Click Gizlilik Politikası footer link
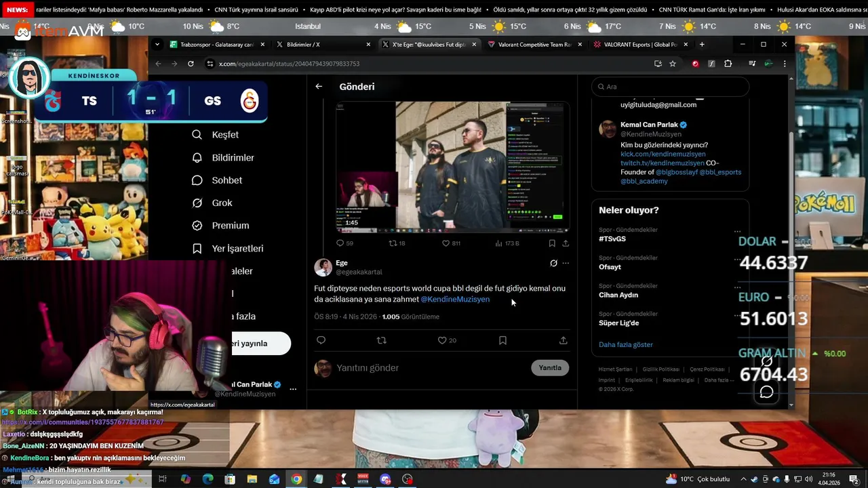Viewport: 868px width, 488px height. click(661, 369)
